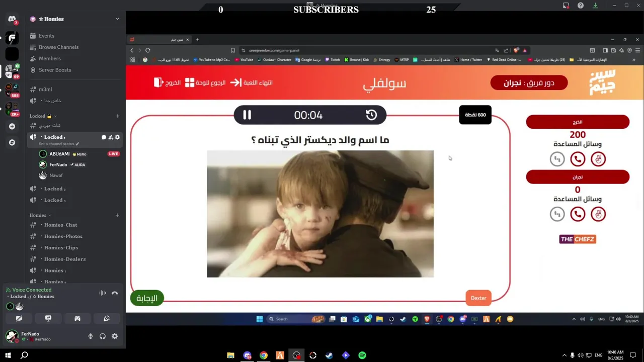This screenshot has width=644, height=362.
Task: Open the YouTube bookmark
Action: 244,60
